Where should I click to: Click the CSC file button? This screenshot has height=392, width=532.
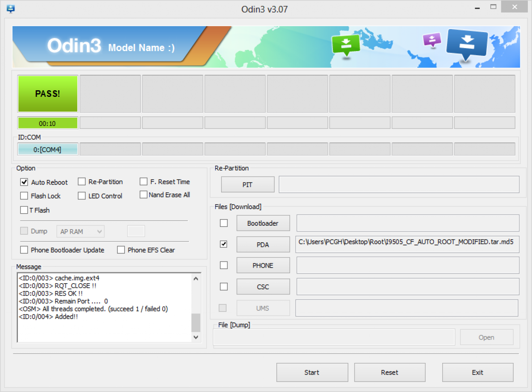coord(263,287)
